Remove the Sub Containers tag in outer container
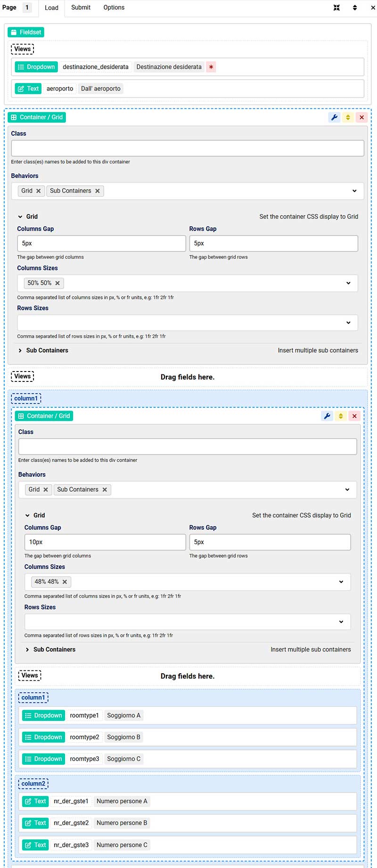Image resolution: width=377 pixels, height=868 pixels. [x=98, y=191]
